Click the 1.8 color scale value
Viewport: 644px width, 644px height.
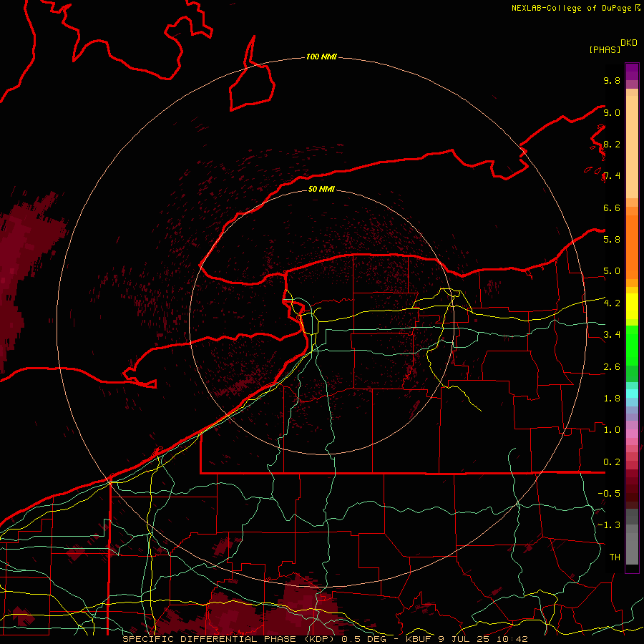612,399
